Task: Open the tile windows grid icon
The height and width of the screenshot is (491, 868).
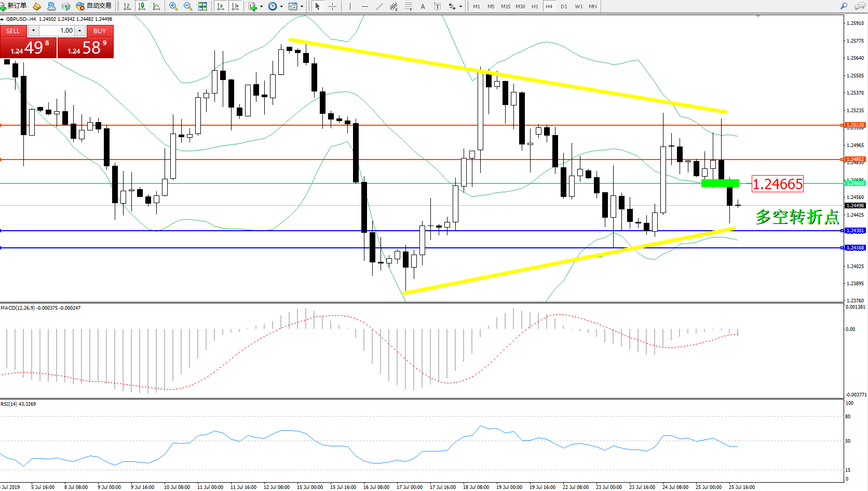Action: coord(202,6)
